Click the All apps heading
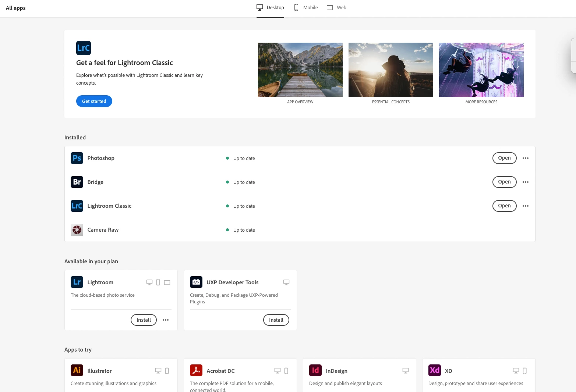This screenshot has width=576, height=392. (16, 8)
